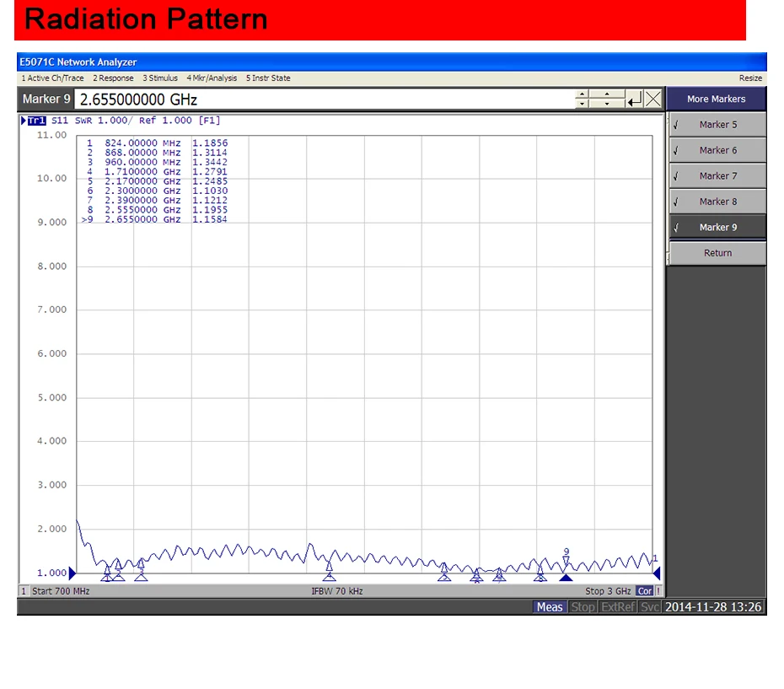
Task: Click the Stop status indicator
Action: 583,607
